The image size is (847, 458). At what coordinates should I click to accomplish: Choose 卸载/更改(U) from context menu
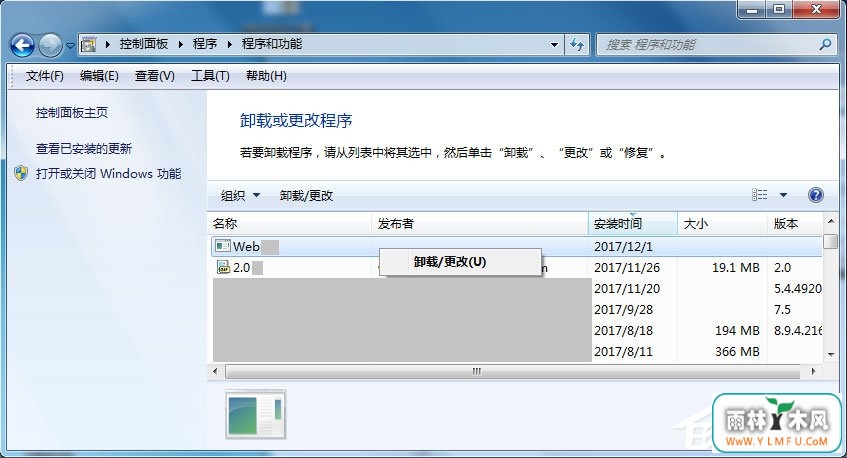[460, 262]
